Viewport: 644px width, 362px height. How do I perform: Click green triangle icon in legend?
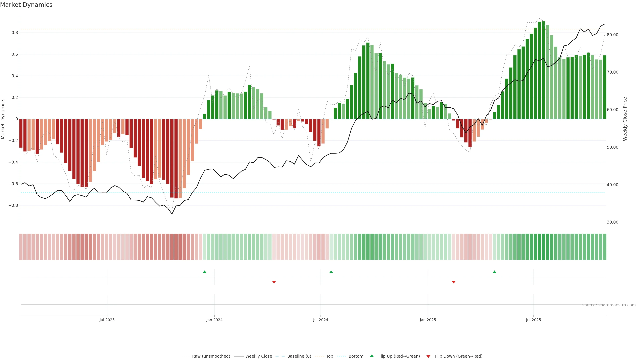click(372, 356)
